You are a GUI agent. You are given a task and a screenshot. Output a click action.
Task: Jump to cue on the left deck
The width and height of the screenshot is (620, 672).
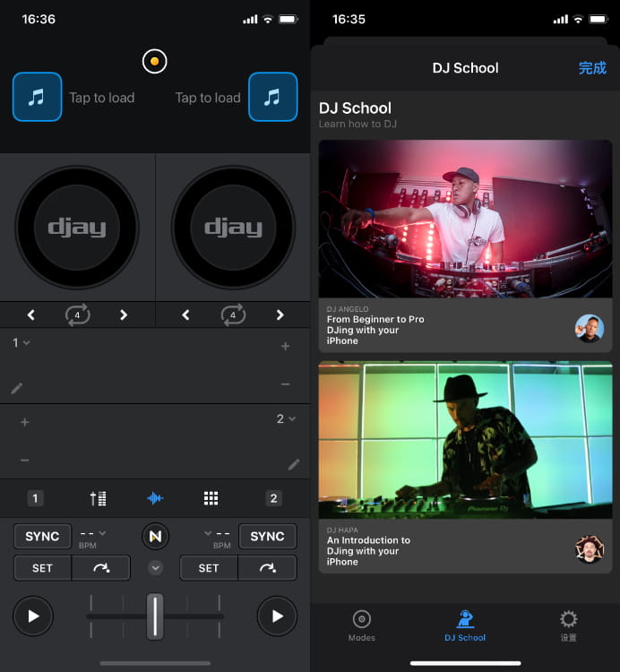click(101, 568)
